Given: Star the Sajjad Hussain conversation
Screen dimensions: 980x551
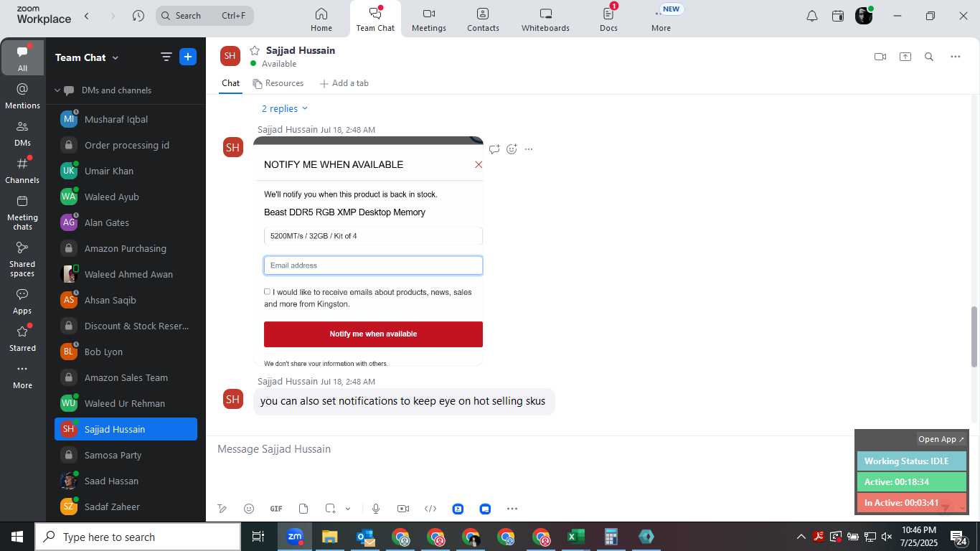Looking at the screenshot, I should [254, 50].
